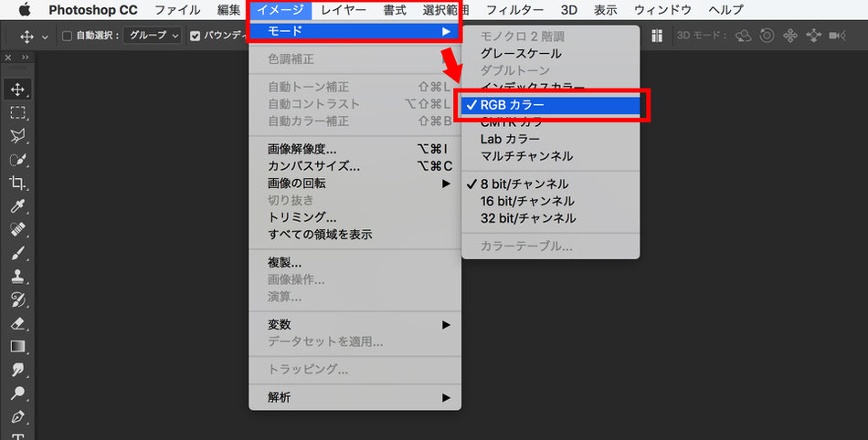
Task: Open the Apple menu
Action: pos(25,10)
